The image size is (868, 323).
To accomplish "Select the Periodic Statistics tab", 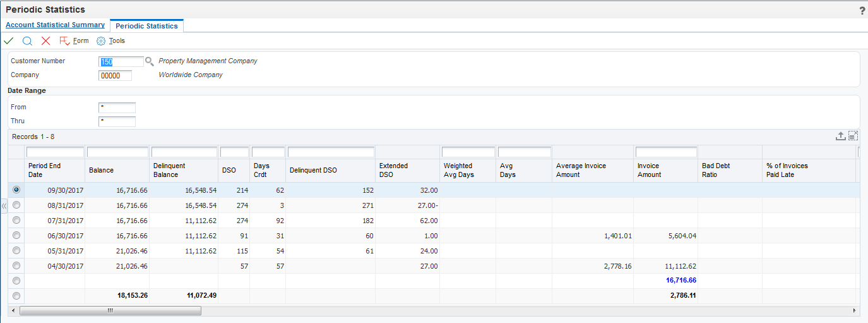I will (146, 26).
